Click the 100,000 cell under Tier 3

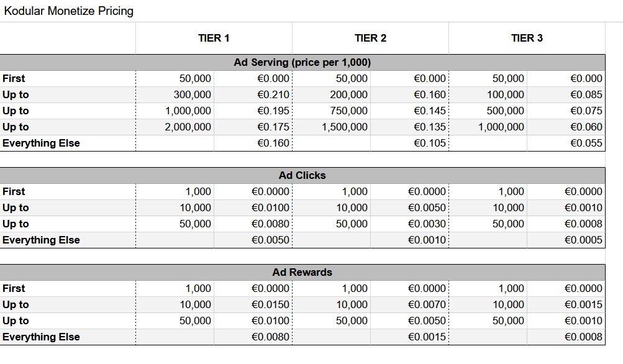[505, 94]
